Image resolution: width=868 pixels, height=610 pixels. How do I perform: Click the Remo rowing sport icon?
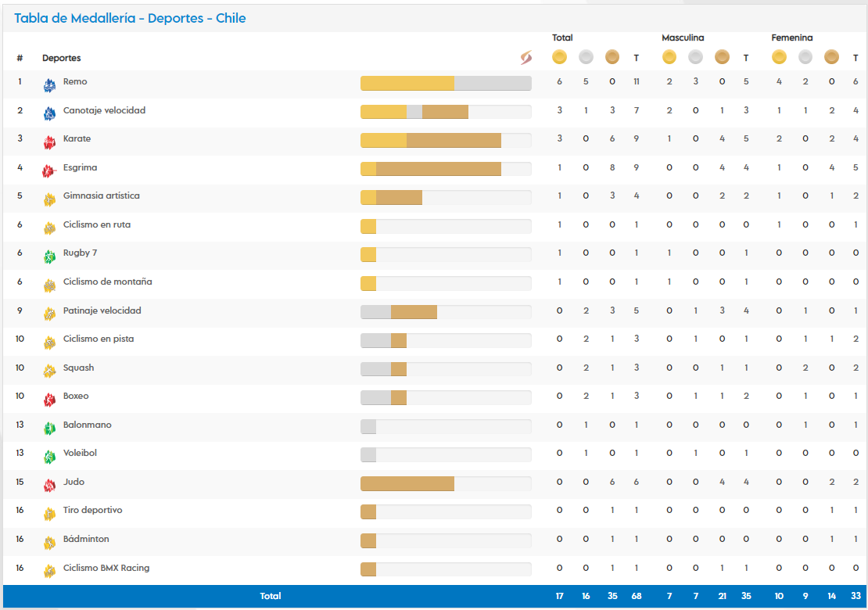tap(49, 85)
